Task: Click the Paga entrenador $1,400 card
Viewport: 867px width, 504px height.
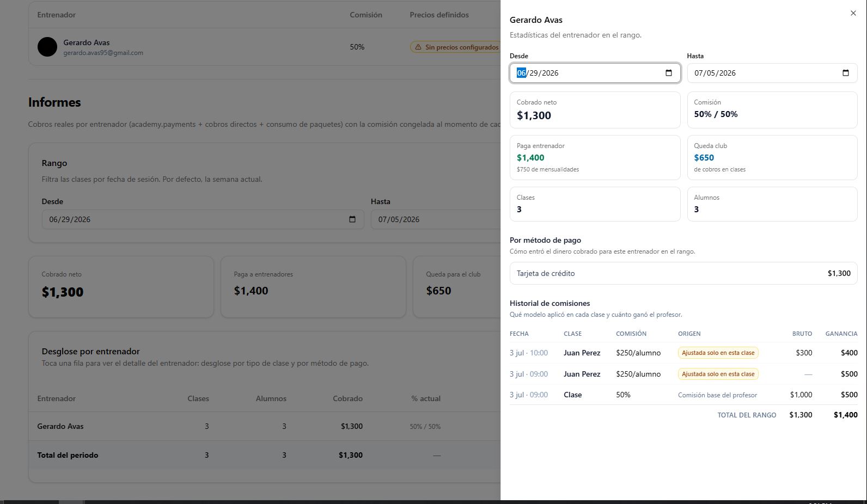Action: click(595, 157)
